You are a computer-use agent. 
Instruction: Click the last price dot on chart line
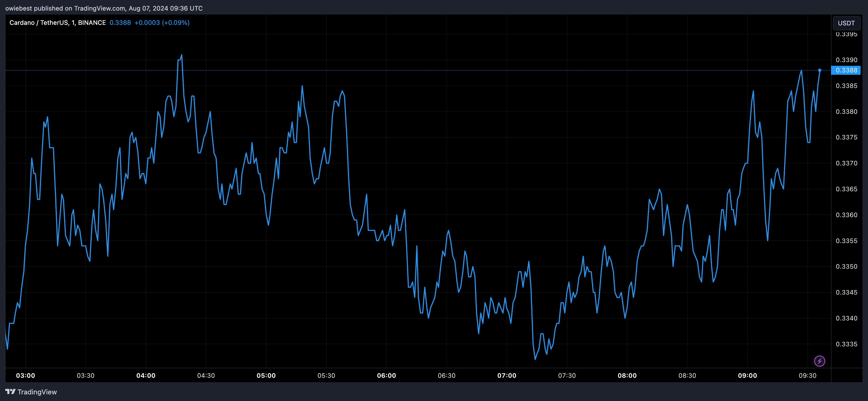[819, 70]
